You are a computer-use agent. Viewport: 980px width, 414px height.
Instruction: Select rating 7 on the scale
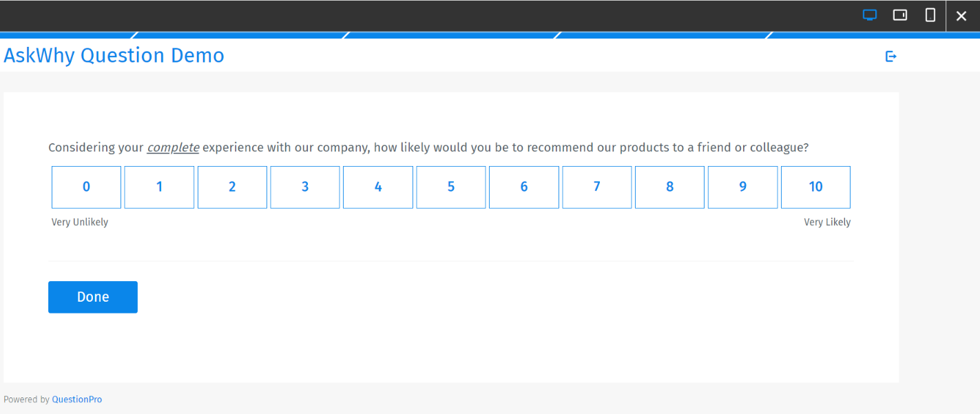click(x=596, y=187)
